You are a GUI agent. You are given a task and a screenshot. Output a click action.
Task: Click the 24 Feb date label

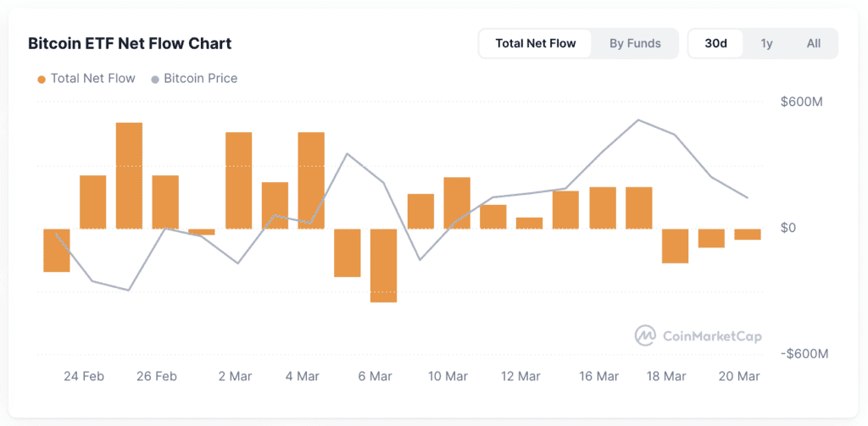tap(84, 376)
